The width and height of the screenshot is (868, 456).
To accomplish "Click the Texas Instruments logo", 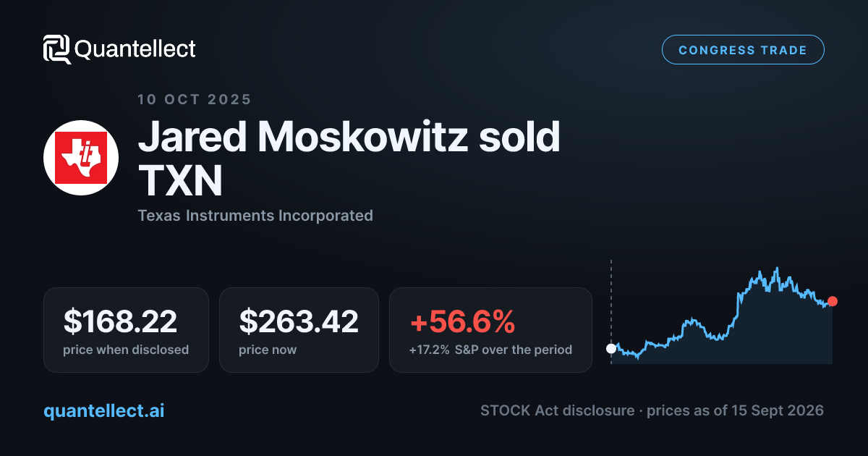I will click(x=81, y=157).
